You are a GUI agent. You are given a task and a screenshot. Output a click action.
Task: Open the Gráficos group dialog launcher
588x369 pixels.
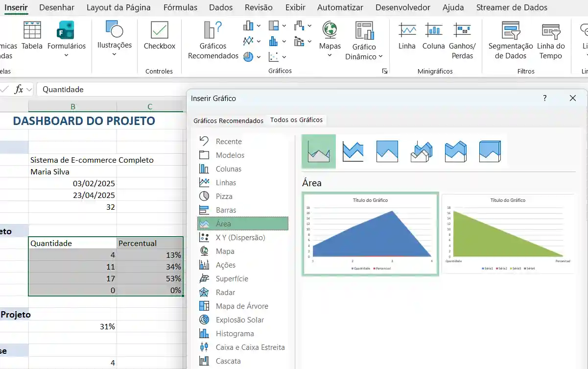pyautogui.click(x=385, y=72)
